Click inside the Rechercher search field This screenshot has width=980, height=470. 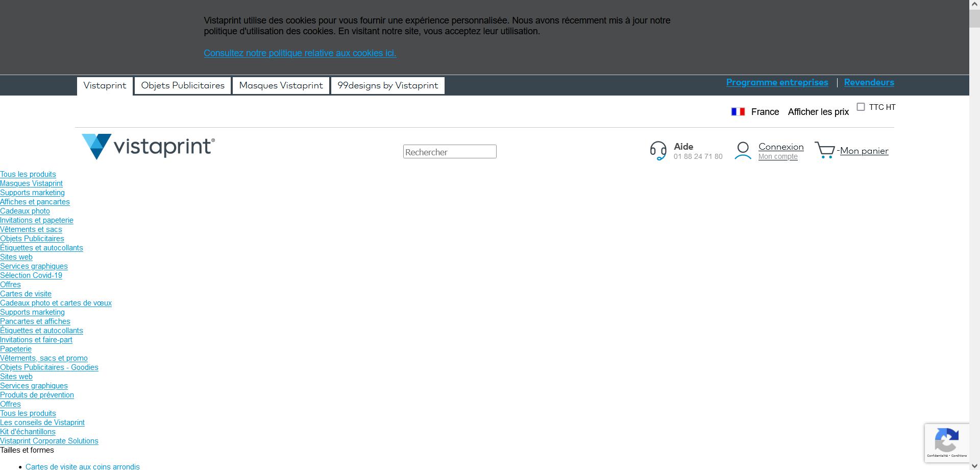point(449,151)
